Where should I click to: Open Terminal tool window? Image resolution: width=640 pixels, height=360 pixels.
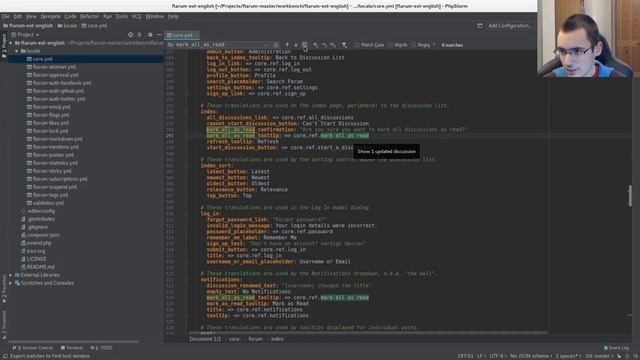(72, 348)
